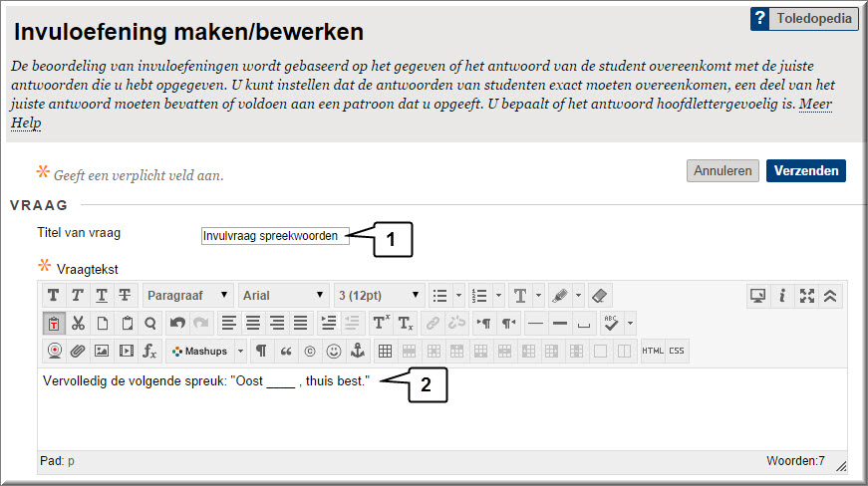Open highlight color picker arrow

pos(578,296)
